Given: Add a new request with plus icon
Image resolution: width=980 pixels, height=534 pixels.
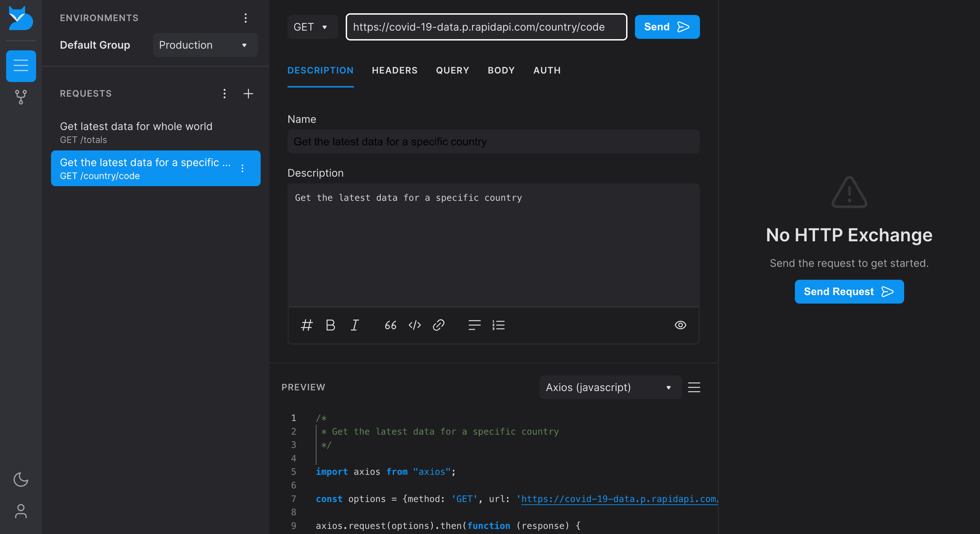Looking at the screenshot, I should click(x=248, y=94).
